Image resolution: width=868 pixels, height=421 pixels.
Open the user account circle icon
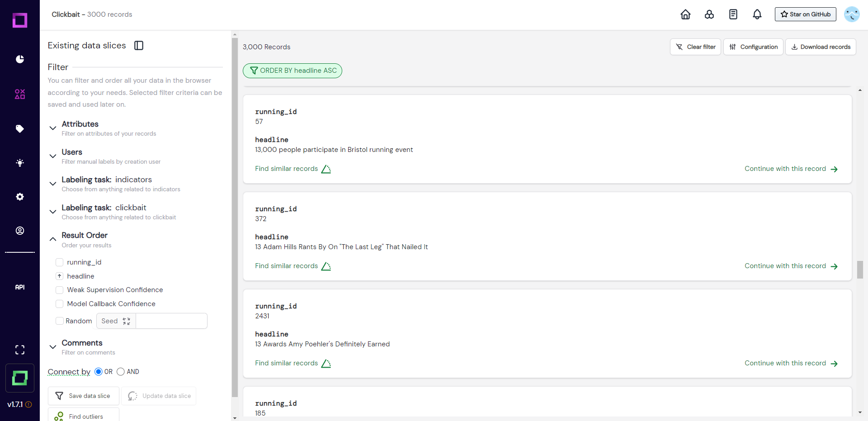click(20, 231)
